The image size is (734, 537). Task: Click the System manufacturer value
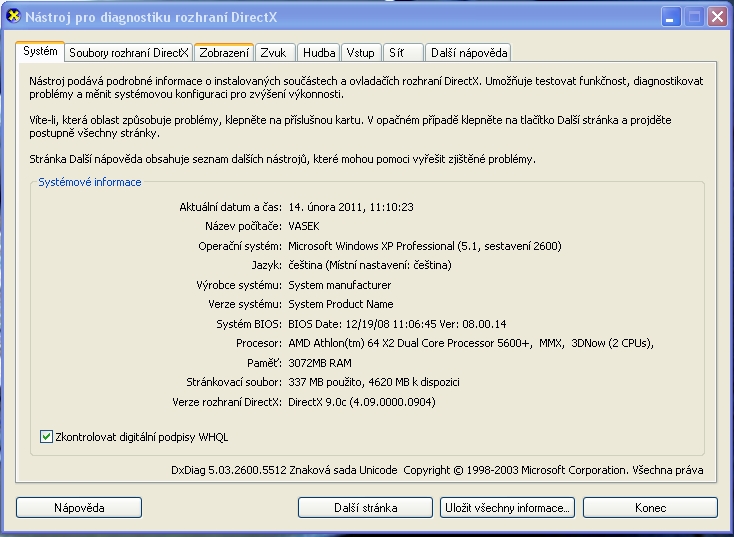coord(339,285)
